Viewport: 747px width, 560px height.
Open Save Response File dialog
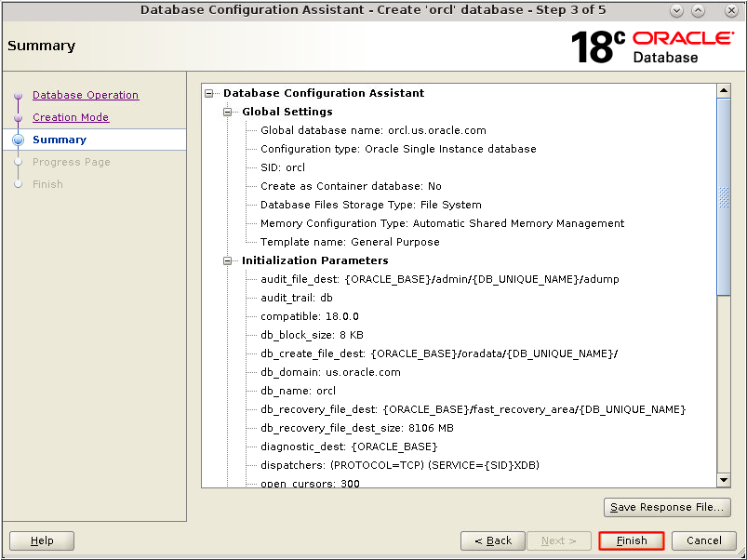pos(667,507)
